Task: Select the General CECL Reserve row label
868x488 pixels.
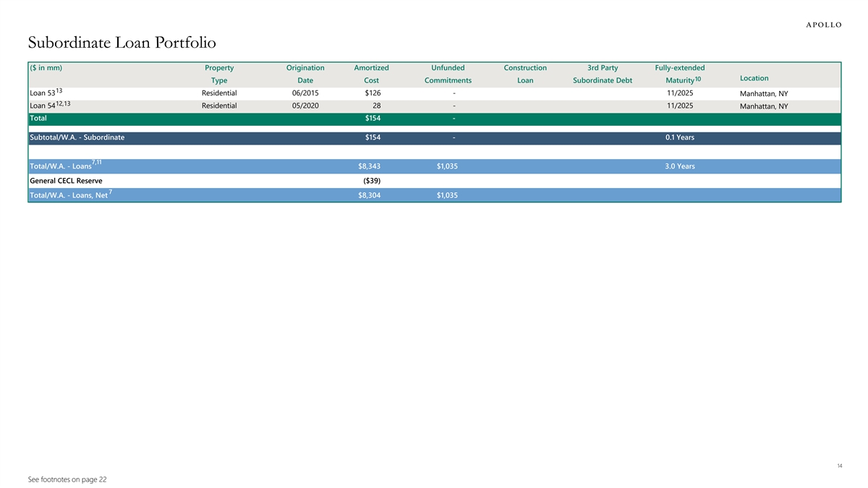Action: (66, 181)
